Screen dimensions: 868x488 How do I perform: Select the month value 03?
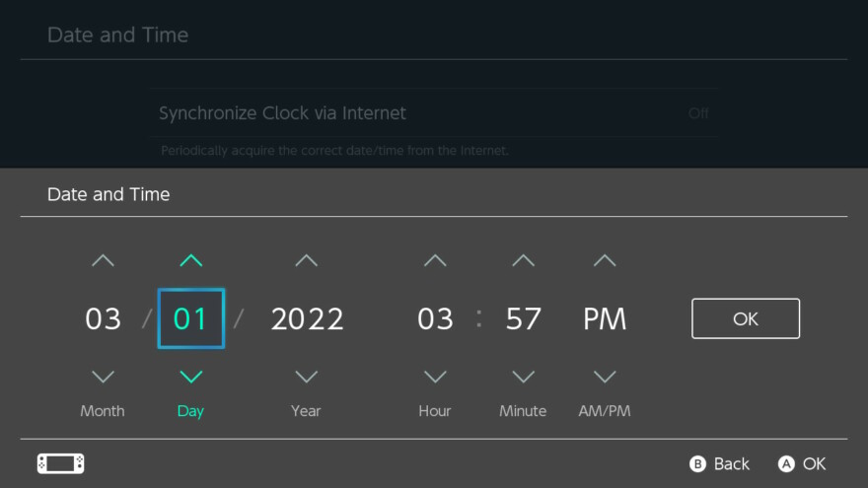(103, 318)
